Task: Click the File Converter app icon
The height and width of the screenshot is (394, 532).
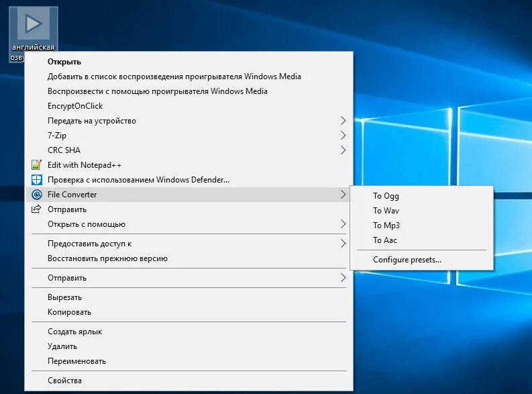Action: 36,195
